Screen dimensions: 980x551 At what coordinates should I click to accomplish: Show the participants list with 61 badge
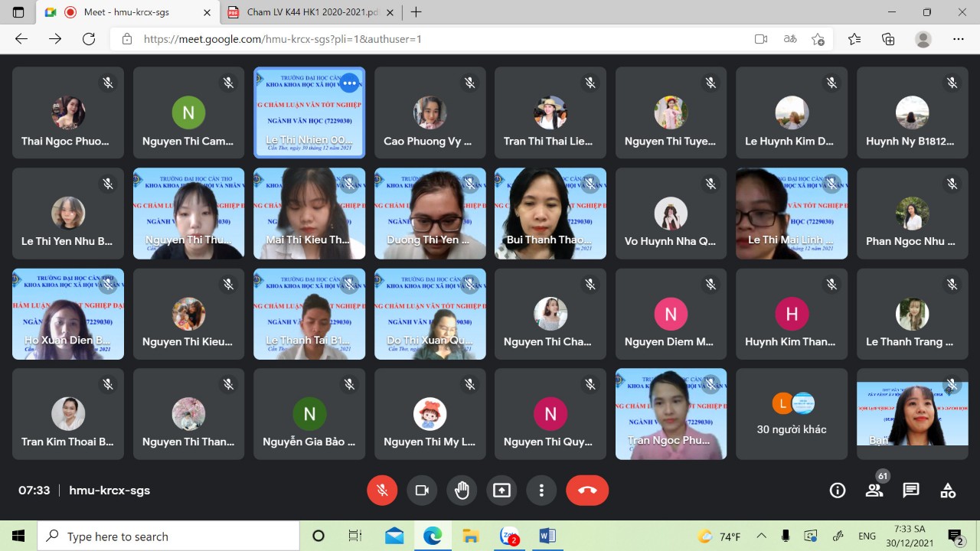click(874, 491)
